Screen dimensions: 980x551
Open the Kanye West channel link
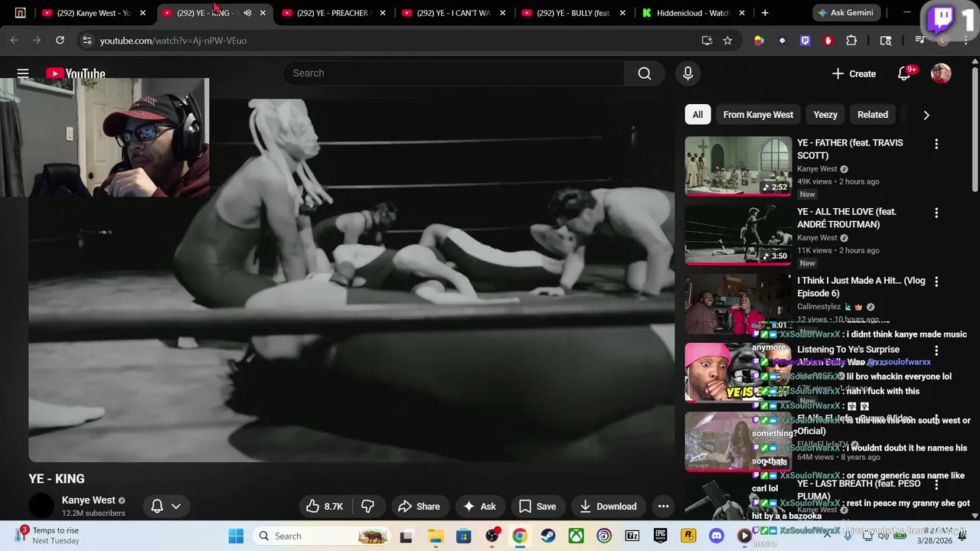89,500
